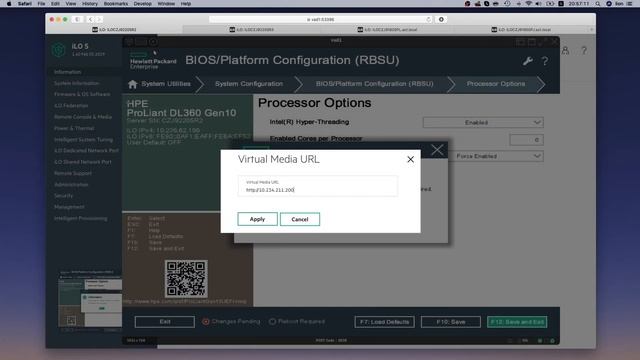Image resolution: width=640 pixels, height=360 pixels.
Task: Open Intelligent System Tuning sidebar item
Action: click(x=83, y=140)
